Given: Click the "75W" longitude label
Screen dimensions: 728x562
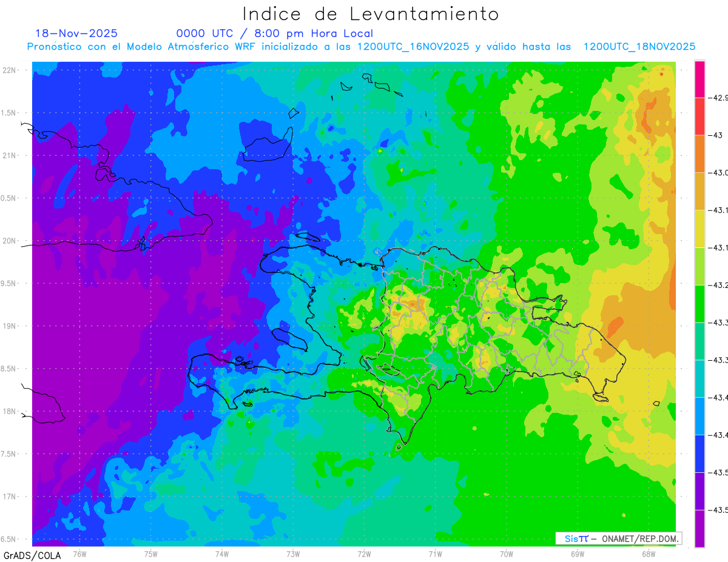Looking at the screenshot, I should click(x=151, y=554).
